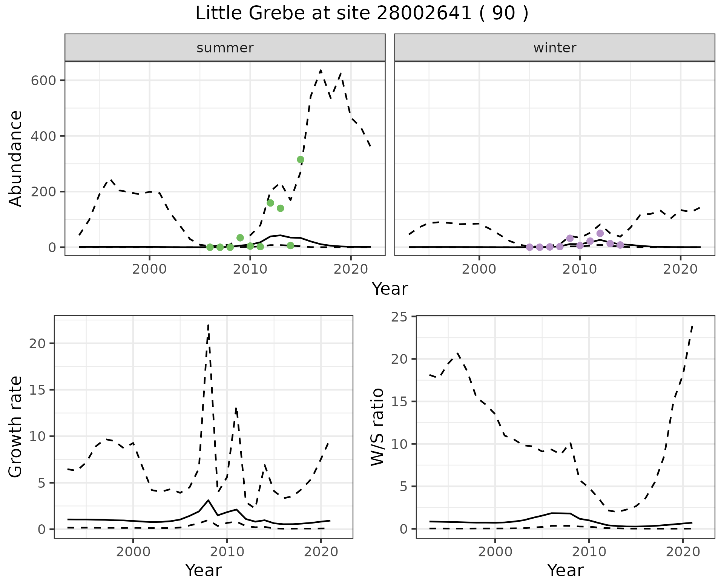
Task: Click the W/S ratio y-axis label
Action: click(x=377, y=427)
